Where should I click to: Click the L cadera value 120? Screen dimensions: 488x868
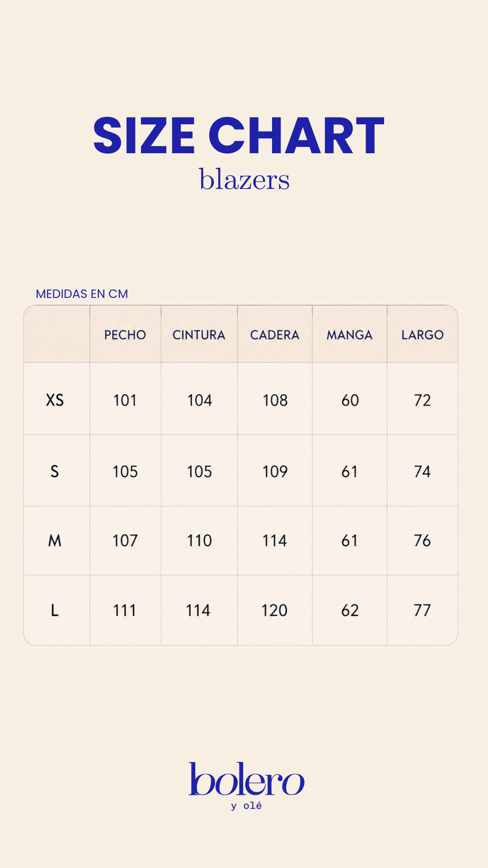(x=274, y=610)
